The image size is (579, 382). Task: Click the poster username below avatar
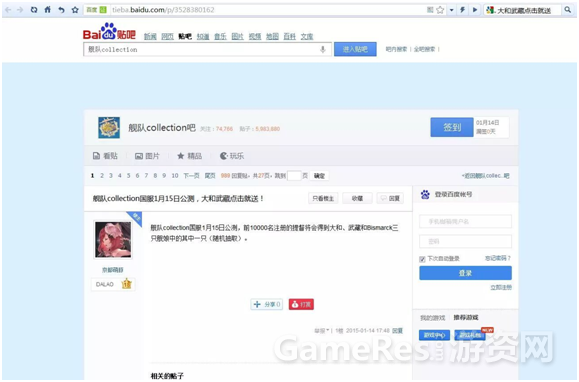pyautogui.click(x=113, y=270)
